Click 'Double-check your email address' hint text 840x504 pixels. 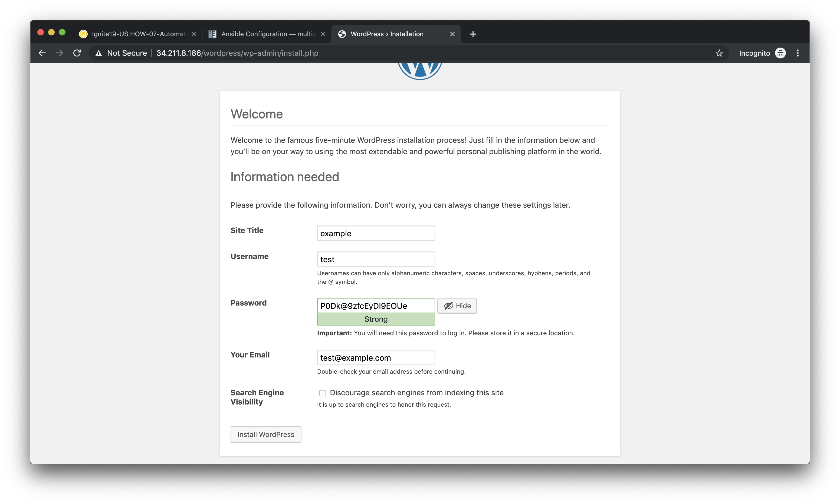[x=391, y=372]
